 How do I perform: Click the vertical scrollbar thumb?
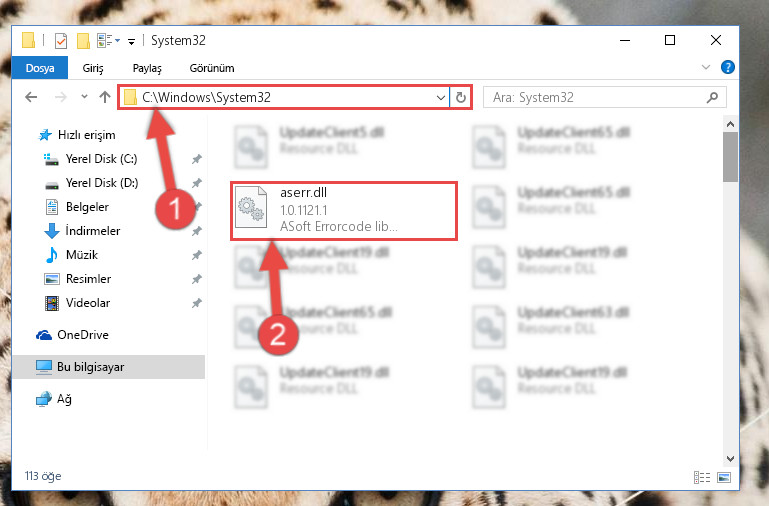pos(730,157)
